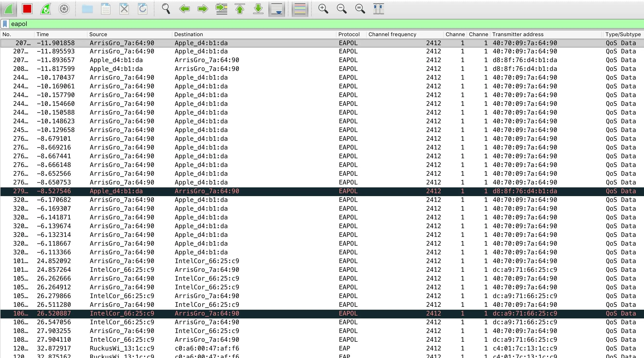Select the packet at time 27.904110
This screenshot has height=358, width=644.
[x=322, y=340]
